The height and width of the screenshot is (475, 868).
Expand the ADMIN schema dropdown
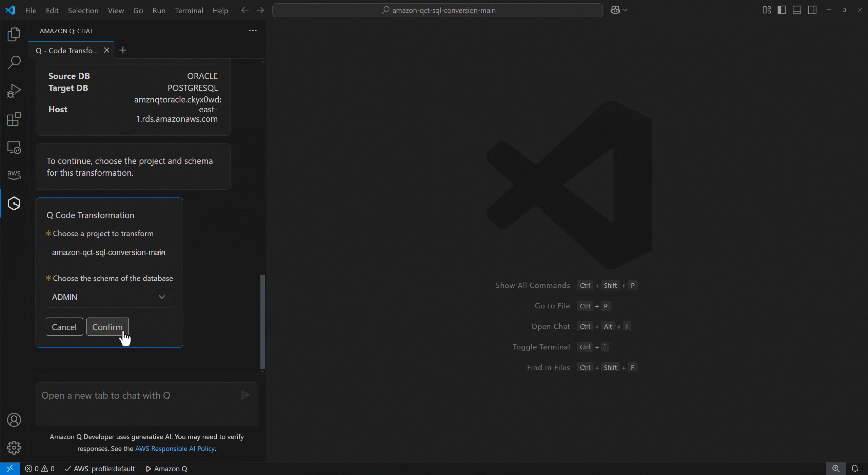109,297
